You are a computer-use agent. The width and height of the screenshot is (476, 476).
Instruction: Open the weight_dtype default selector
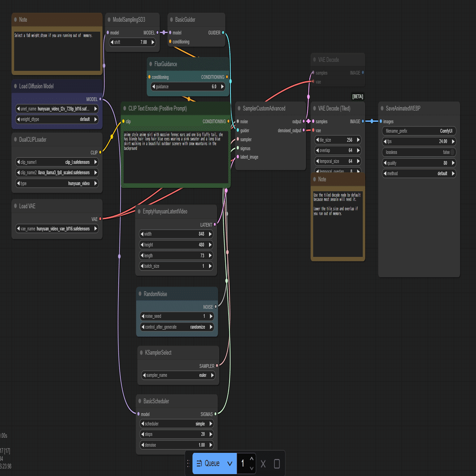click(x=57, y=119)
